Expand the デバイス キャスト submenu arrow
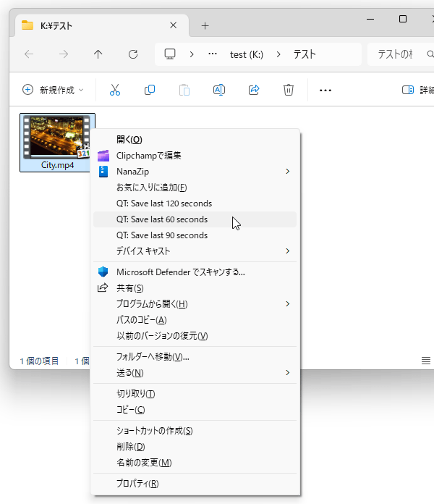 (x=288, y=251)
